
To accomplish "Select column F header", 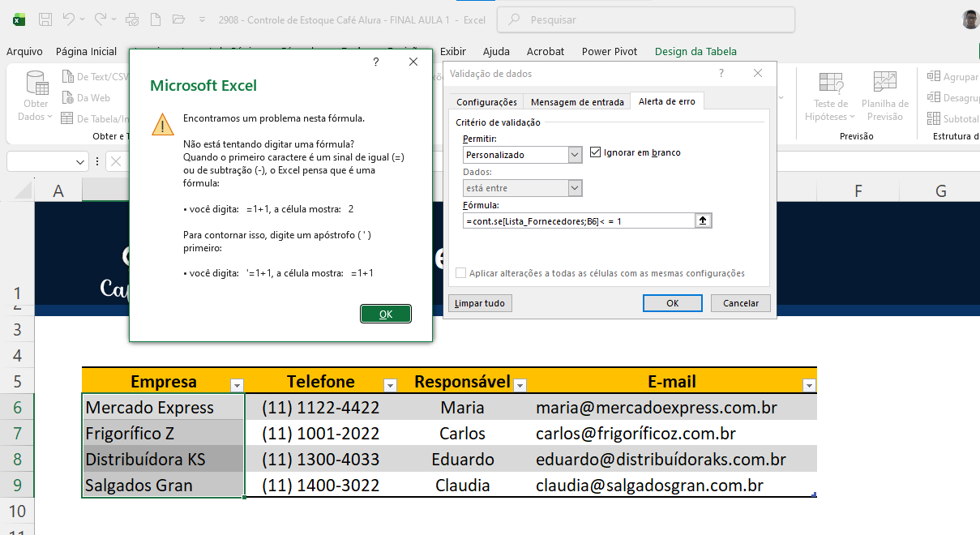I will click(x=858, y=191).
